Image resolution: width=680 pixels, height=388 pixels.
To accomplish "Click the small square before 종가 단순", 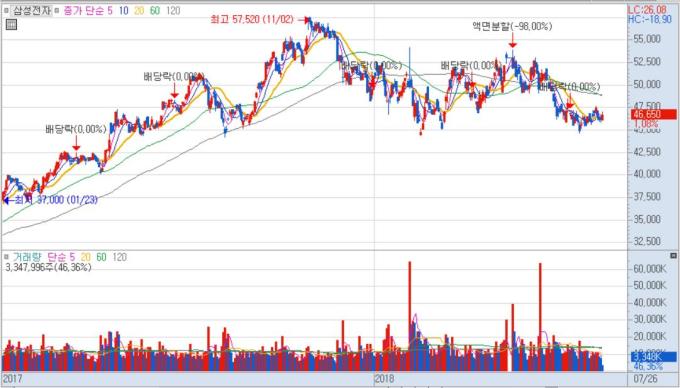I will [x=57, y=11].
